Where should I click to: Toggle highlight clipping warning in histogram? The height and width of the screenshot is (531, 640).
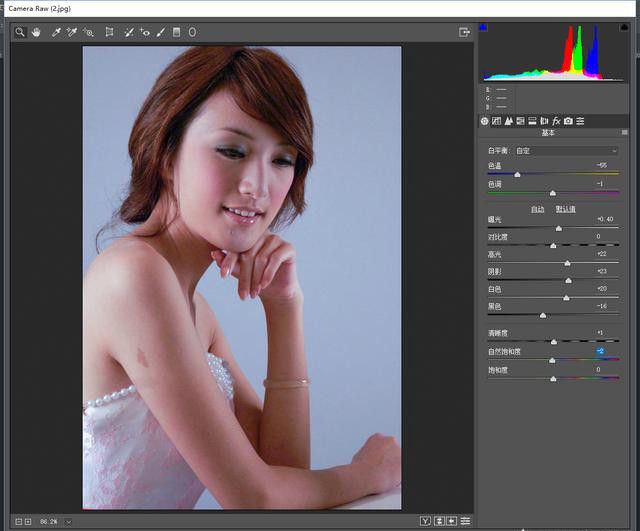click(624, 27)
